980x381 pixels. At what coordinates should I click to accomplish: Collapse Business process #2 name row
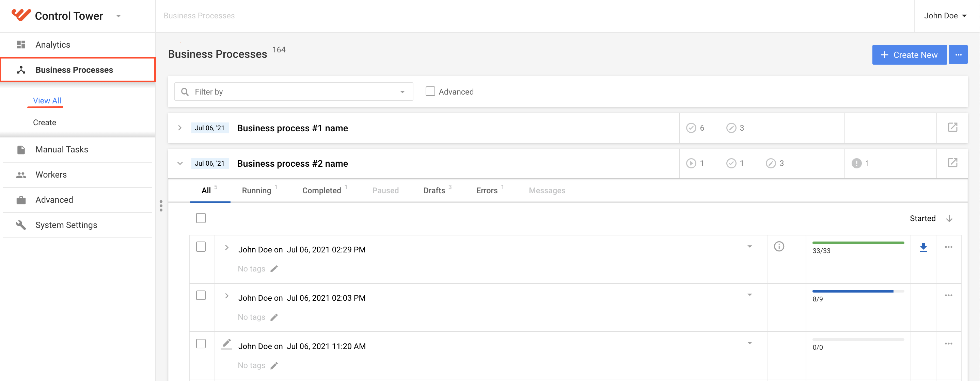pyautogui.click(x=179, y=163)
